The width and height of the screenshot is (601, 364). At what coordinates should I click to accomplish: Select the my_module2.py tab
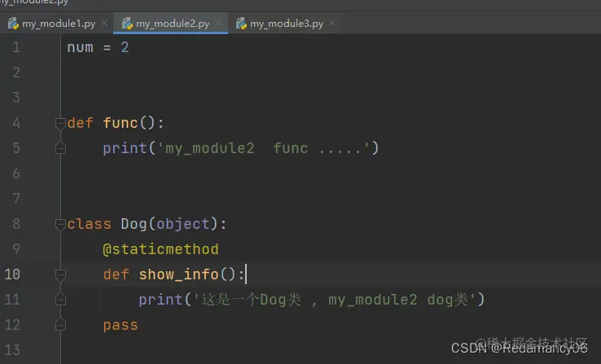coord(170,24)
